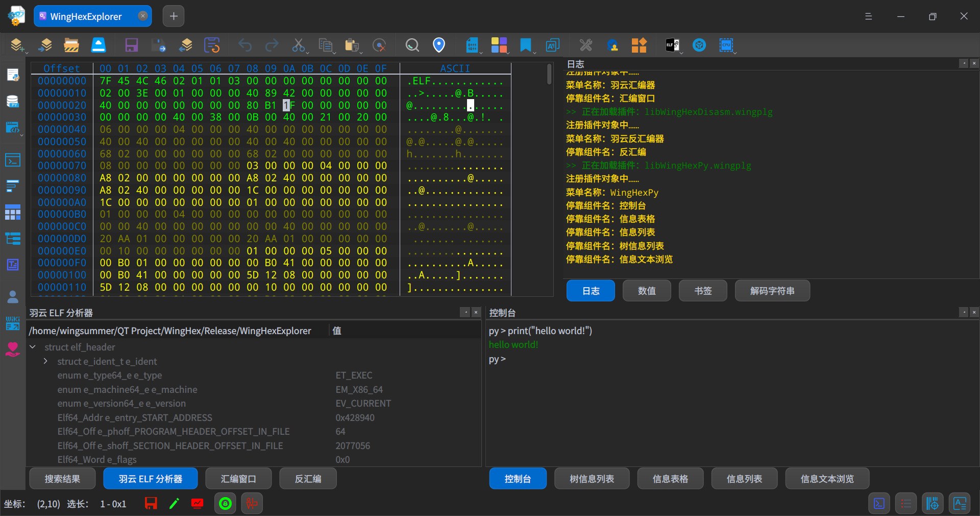Toggle the green lock button in status bar
This screenshot has width=980, height=516.
[x=225, y=504]
